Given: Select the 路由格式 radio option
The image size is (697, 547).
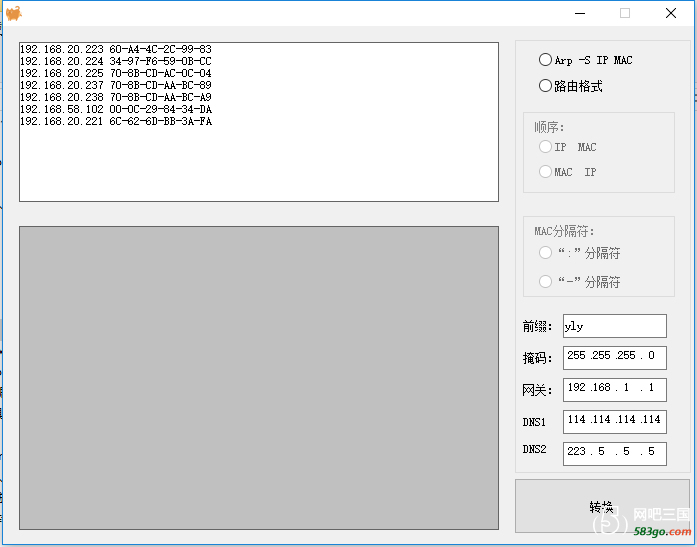Looking at the screenshot, I should [x=546, y=86].
